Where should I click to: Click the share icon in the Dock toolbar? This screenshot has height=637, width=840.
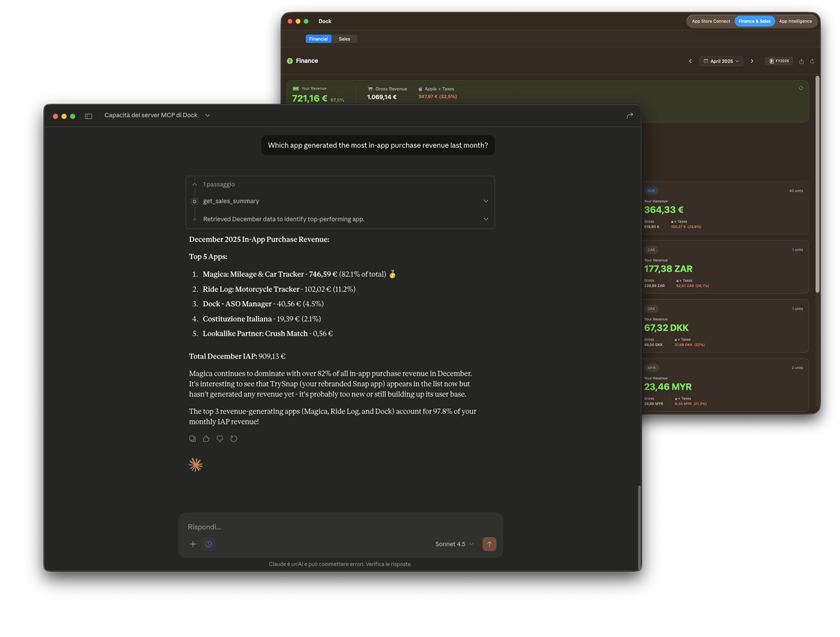coord(802,61)
